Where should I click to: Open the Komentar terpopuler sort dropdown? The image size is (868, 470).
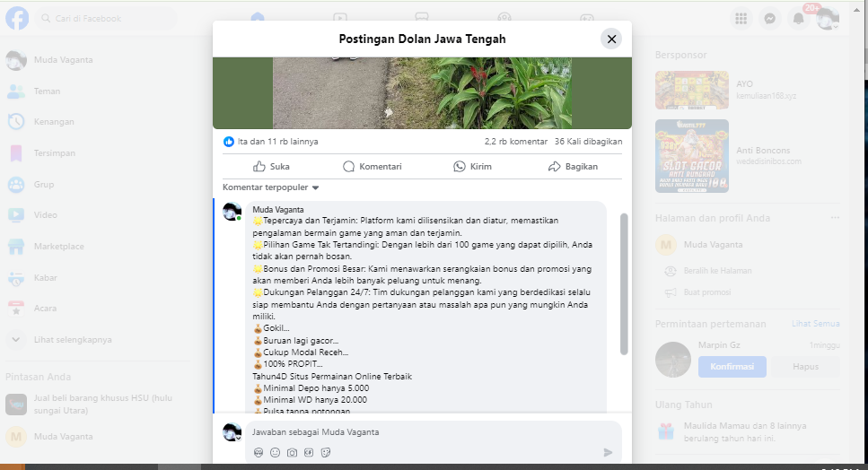(271, 187)
